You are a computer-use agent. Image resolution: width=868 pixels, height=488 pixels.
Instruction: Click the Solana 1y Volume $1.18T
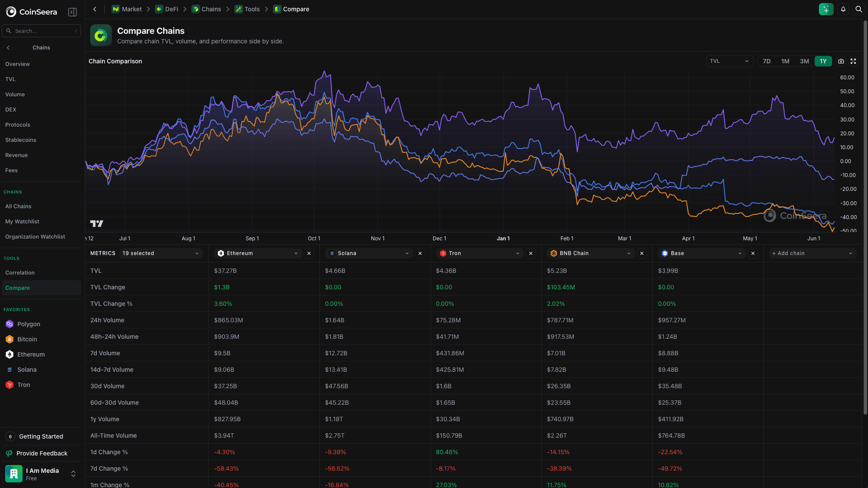(x=334, y=419)
